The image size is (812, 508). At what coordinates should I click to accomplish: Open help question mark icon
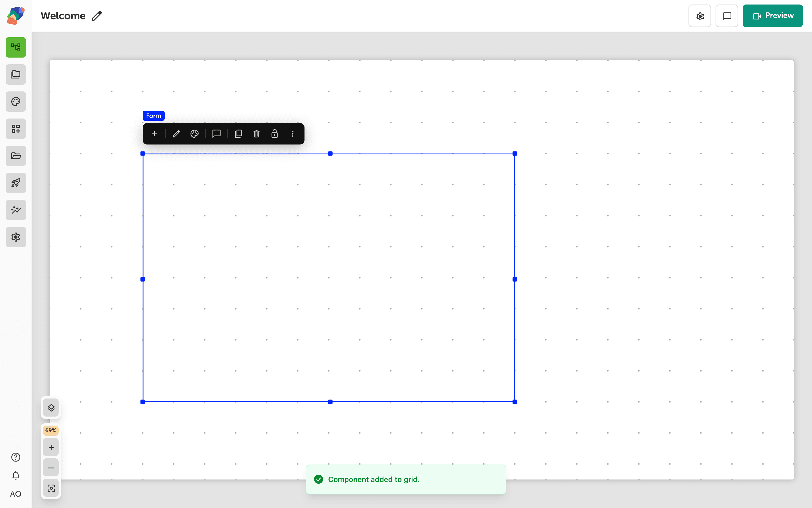(16, 457)
